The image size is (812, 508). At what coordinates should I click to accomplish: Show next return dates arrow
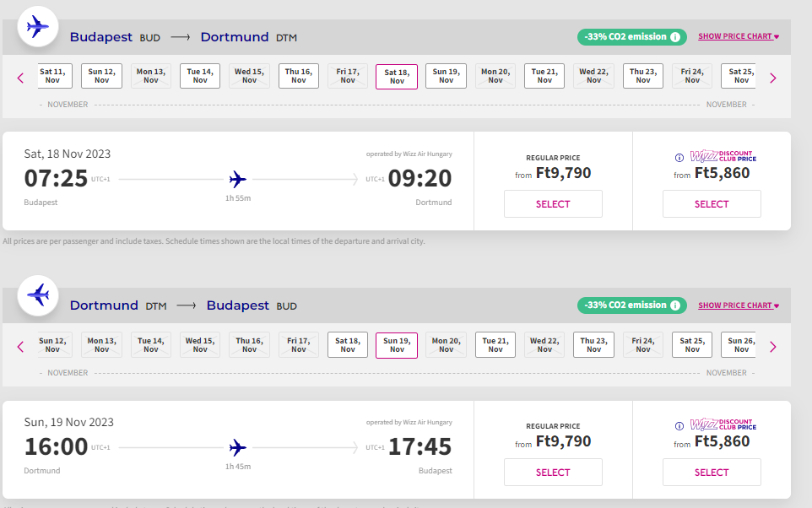pyautogui.click(x=772, y=347)
